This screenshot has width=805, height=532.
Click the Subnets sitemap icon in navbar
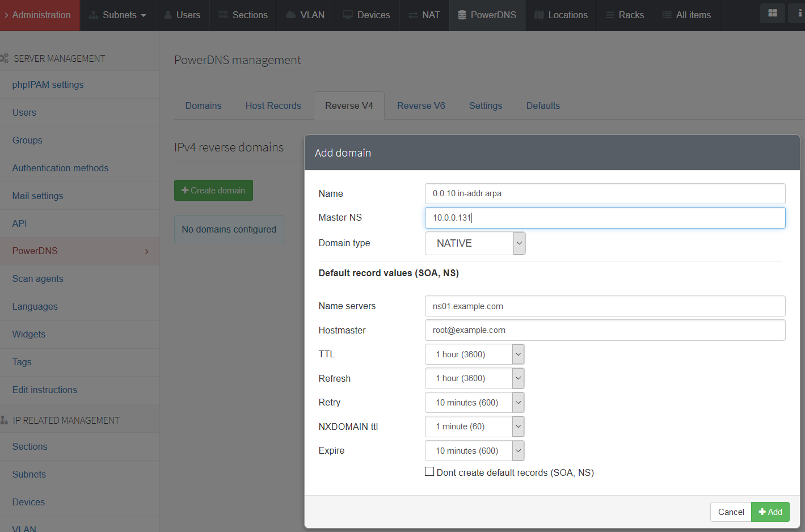point(94,15)
